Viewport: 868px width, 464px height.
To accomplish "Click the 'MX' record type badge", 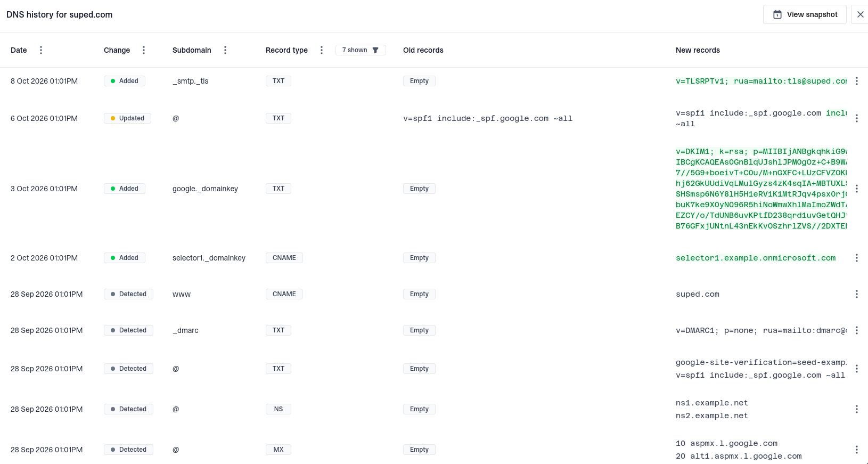I will (279, 450).
